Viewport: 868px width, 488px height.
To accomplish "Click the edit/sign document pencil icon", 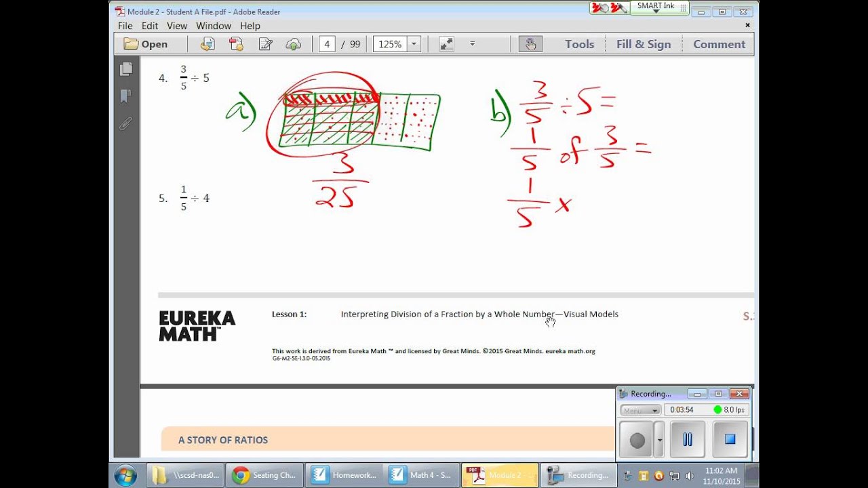I will pos(265,44).
